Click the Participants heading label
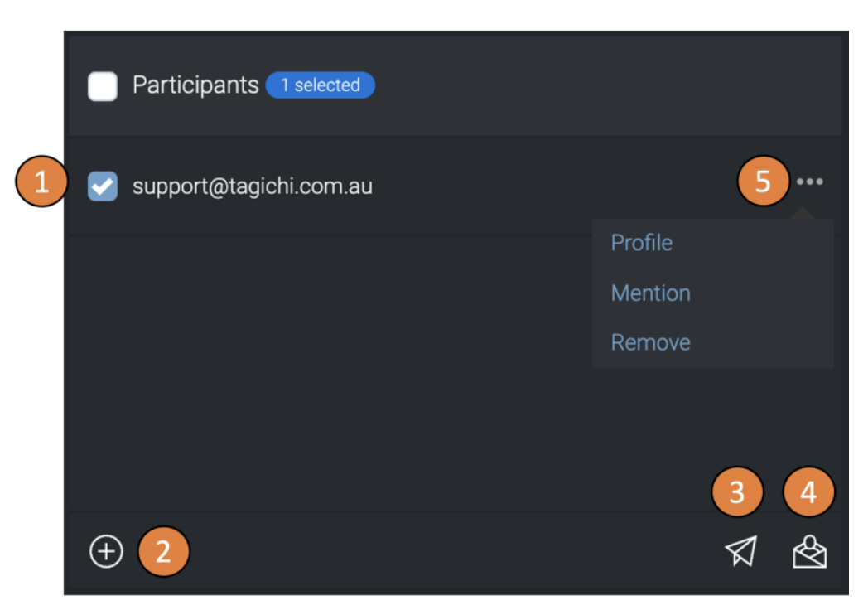This screenshot has height=610, width=868. point(195,85)
